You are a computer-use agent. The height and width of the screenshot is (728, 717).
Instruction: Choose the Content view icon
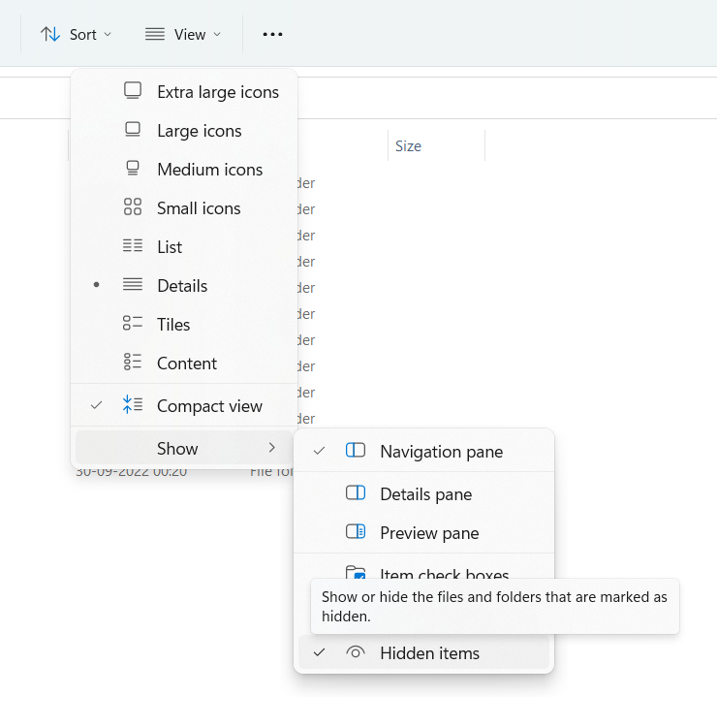pyautogui.click(x=133, y=363)
